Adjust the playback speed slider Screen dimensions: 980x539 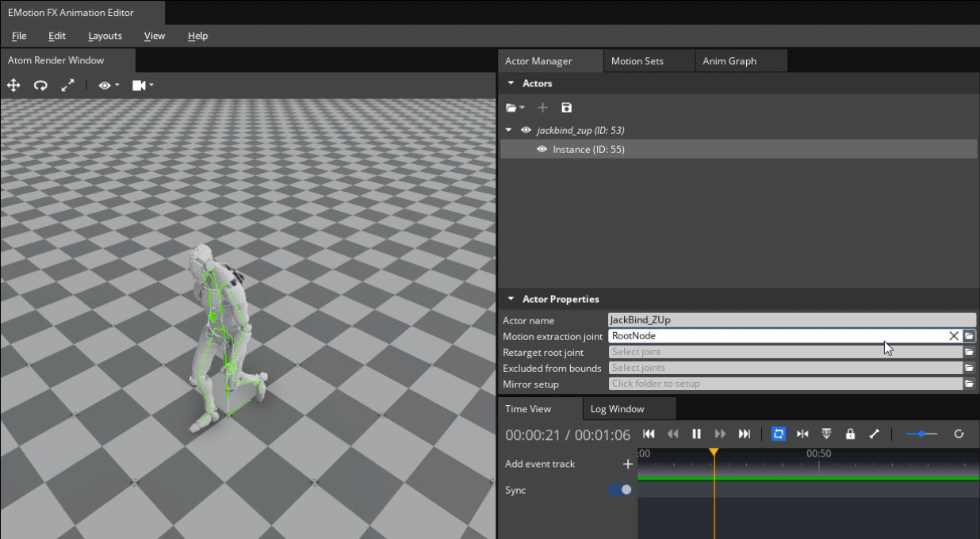tap(921, 434)
